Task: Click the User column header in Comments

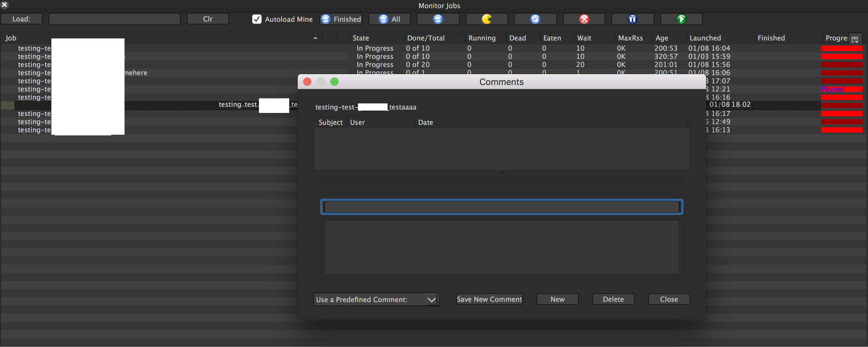Action: tap(381, 122)
